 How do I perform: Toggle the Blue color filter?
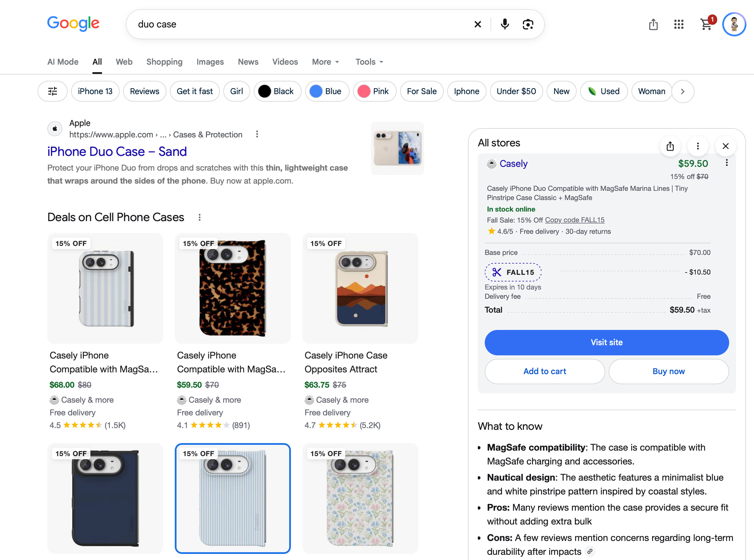(327, 91)
